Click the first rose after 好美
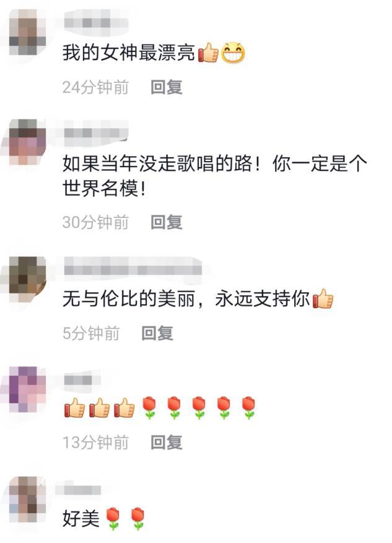The height and width of the screenshot is (543, 392). [x=113, y=519]
